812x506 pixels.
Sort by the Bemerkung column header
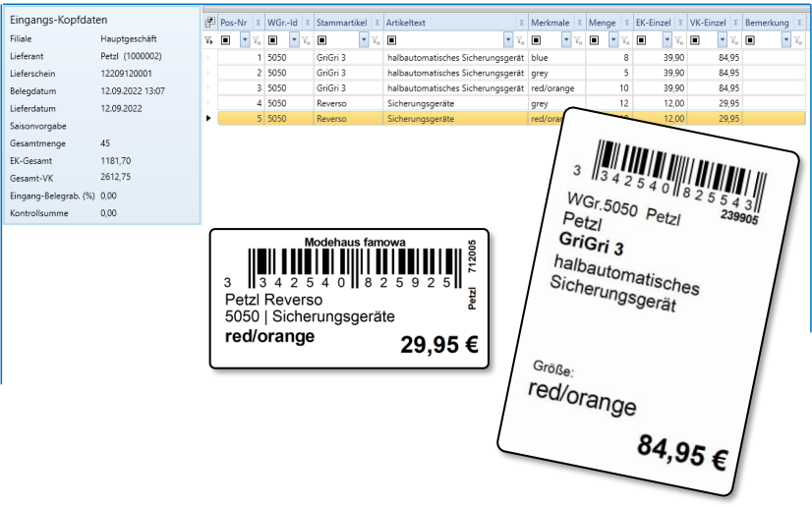[767, 23]
